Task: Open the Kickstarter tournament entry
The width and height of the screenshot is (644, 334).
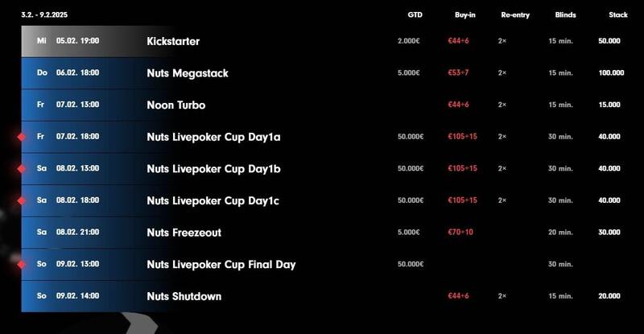Action: pos(173,41)
